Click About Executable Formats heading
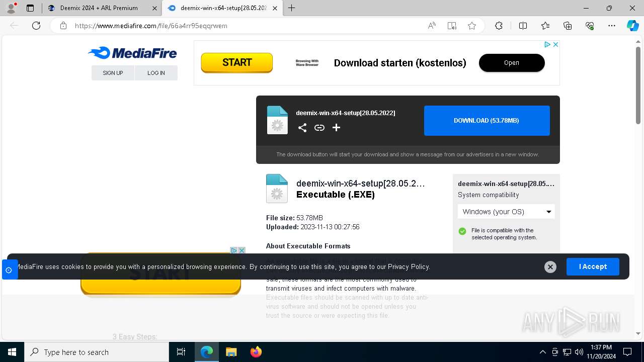 pyautogui.click(x=308, y=246)
